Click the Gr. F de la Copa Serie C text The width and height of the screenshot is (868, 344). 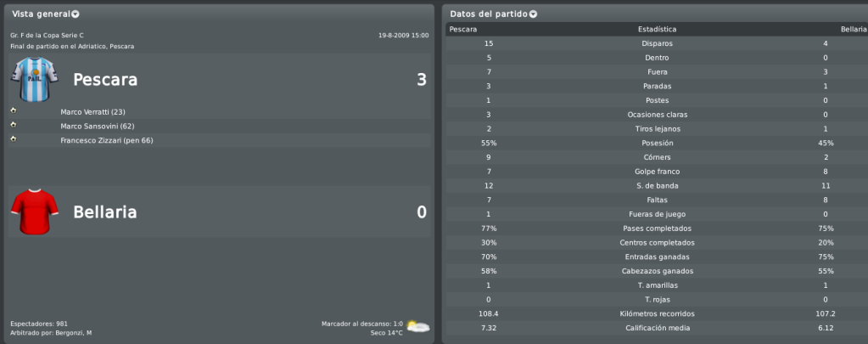[x=47, y=36]
